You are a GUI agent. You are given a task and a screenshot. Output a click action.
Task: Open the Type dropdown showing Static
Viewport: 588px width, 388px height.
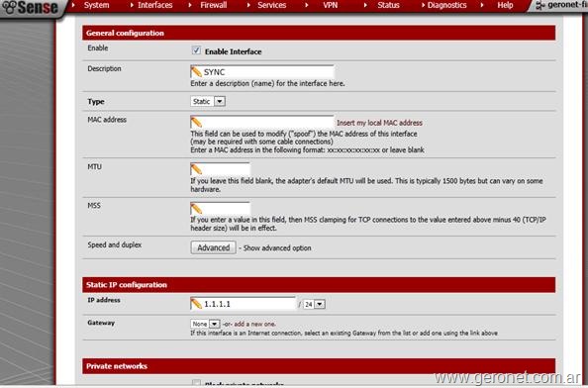coord(208,101)
